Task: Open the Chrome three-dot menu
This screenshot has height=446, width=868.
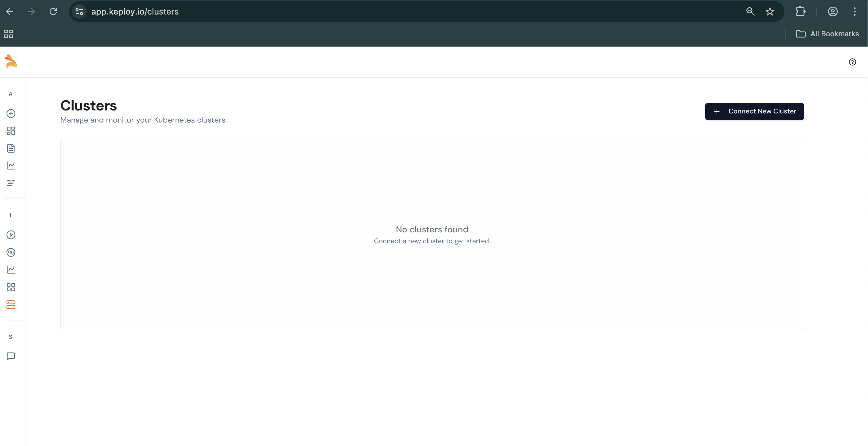Action: (x=855, y=11)
